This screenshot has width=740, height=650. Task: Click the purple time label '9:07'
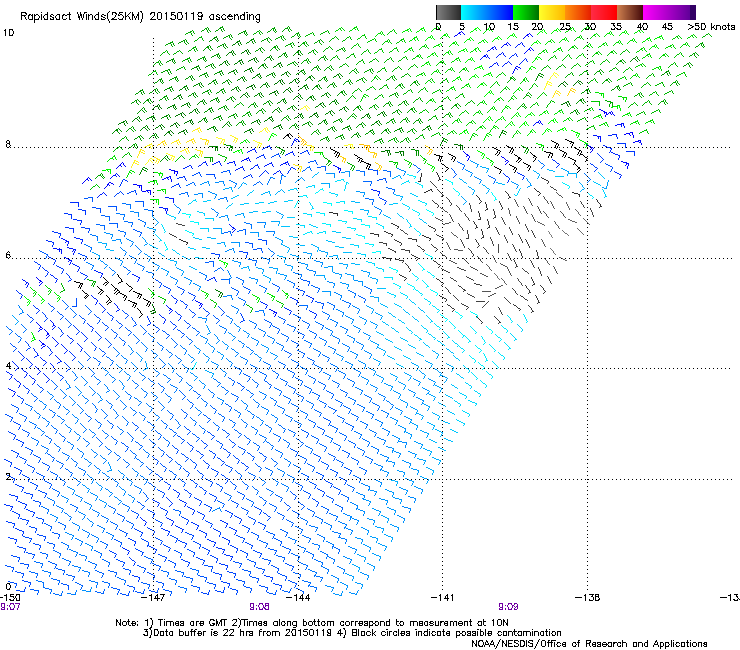click(10, 607)
